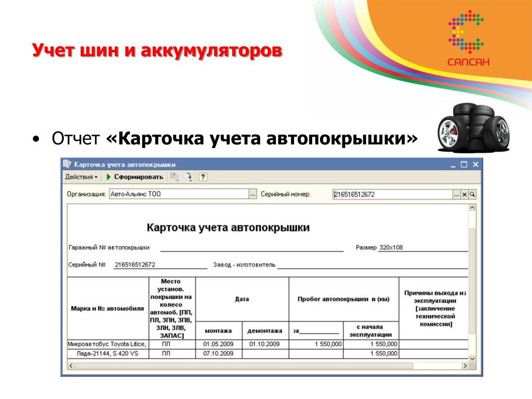Screen dimensions: 532x399
Task: Select the Лада-21144, S 420 VS cell
Action: coord(108,353)
